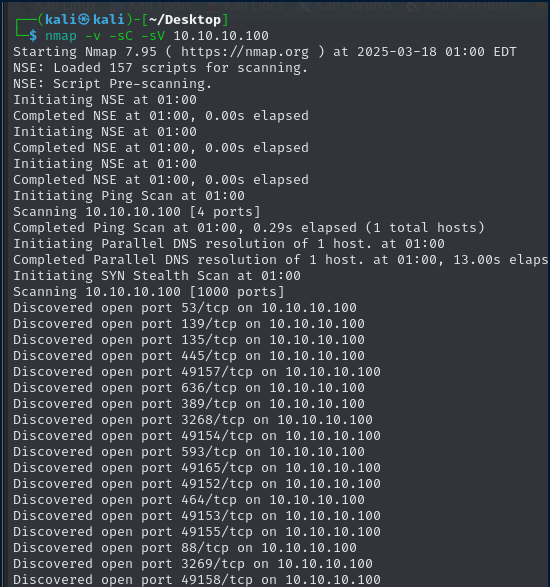This screenshot has width=550, height=587.
Task: Click the discovered port 445/tcp line
Action: tap(189, 356)
